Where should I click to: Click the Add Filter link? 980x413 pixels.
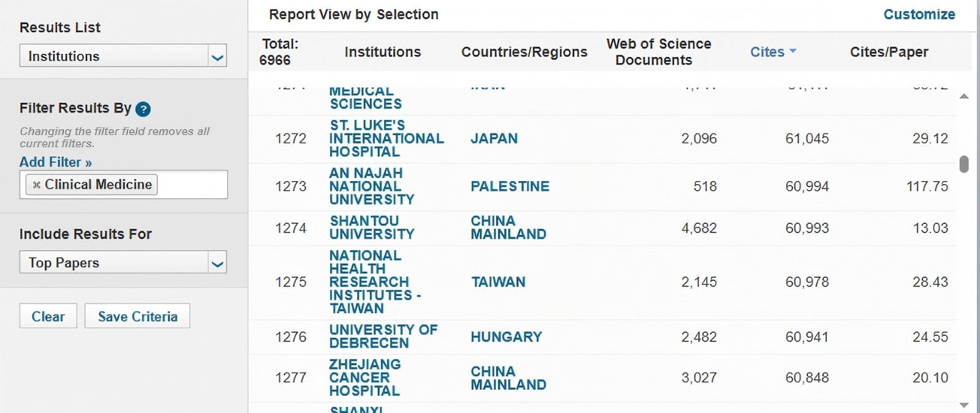click(55, 162)
